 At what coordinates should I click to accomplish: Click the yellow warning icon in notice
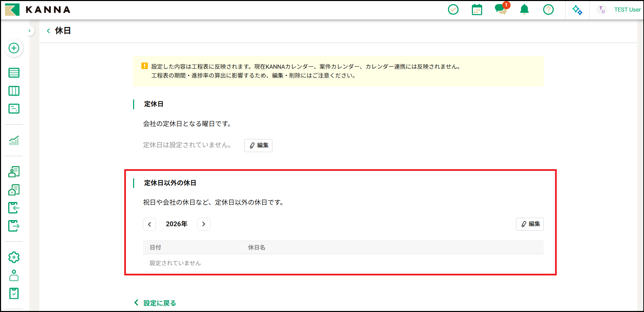(x=144, y=66)
